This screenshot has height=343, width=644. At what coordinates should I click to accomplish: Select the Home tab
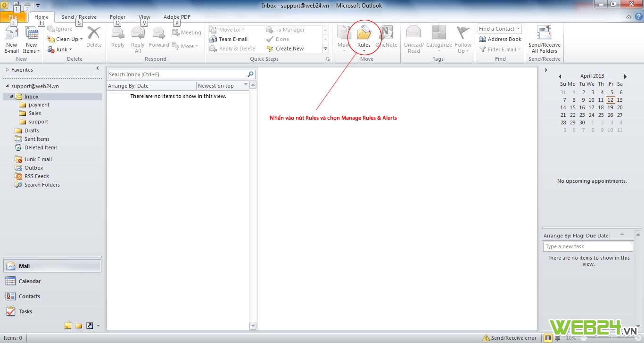point(41,17)
